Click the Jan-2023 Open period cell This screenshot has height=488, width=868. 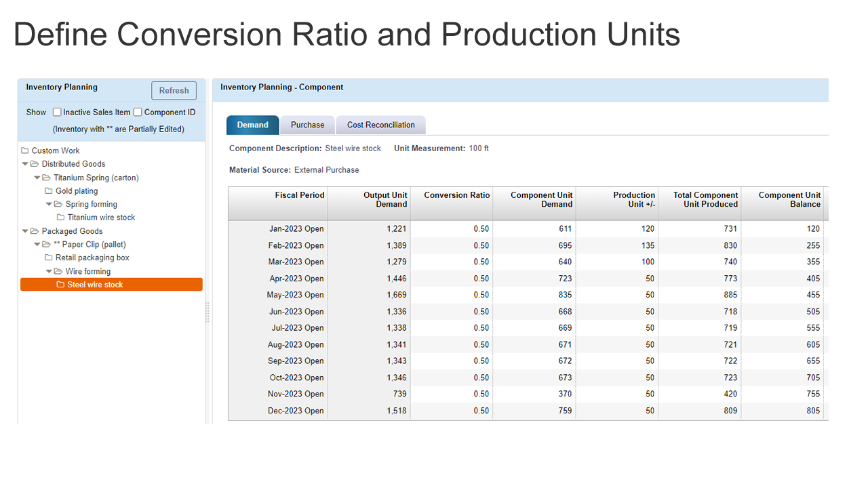click(277, 229)
